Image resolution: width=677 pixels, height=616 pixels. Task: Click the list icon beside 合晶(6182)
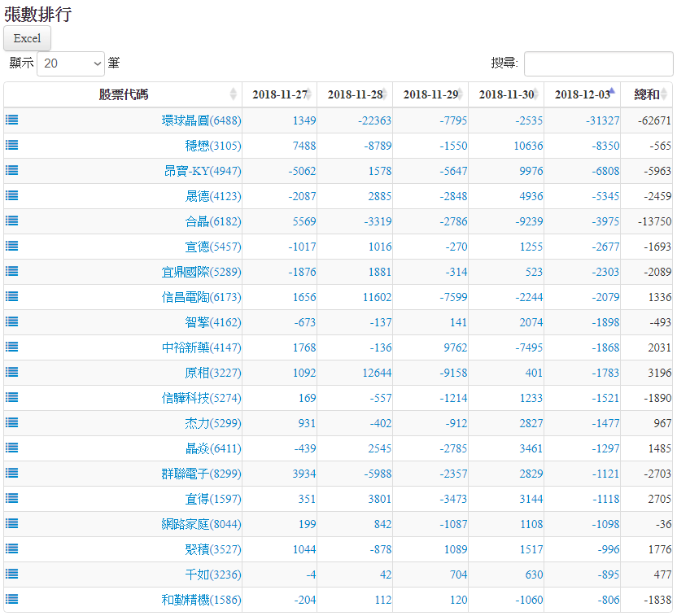(12, 221)
